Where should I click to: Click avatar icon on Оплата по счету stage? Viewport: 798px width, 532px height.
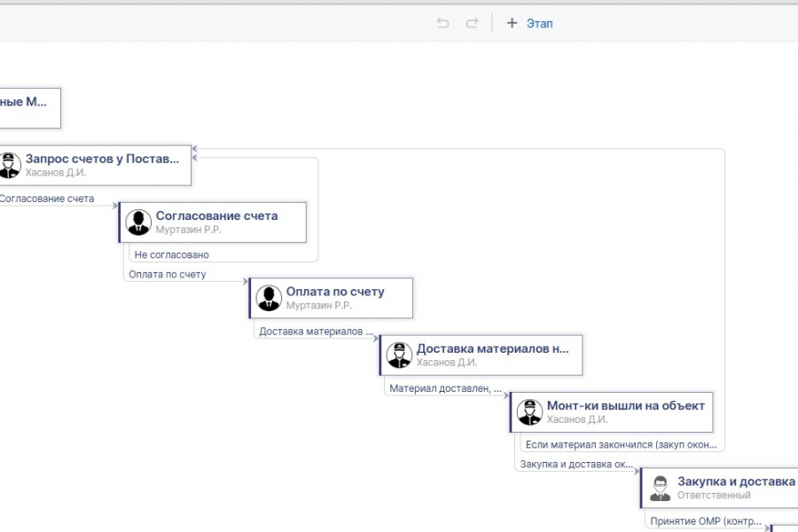(269, 298)
